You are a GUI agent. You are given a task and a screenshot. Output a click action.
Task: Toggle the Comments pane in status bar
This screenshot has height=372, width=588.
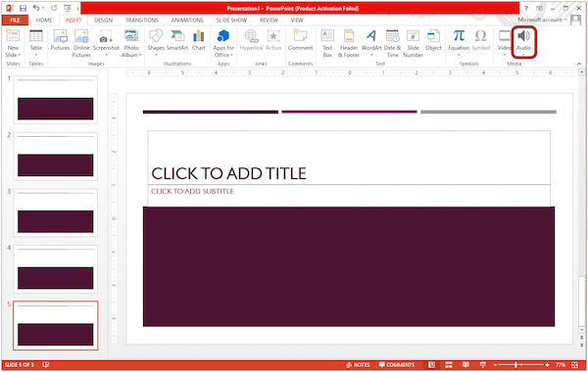tap(397, 365)
